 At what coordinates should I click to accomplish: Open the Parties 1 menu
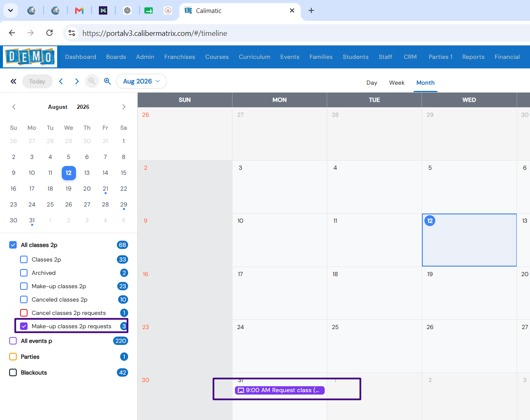pyautogui.click(x=440, y=57)
